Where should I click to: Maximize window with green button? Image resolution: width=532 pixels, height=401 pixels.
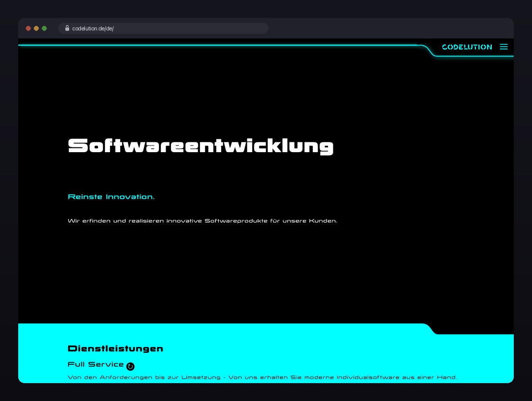(x=44, y=29)
